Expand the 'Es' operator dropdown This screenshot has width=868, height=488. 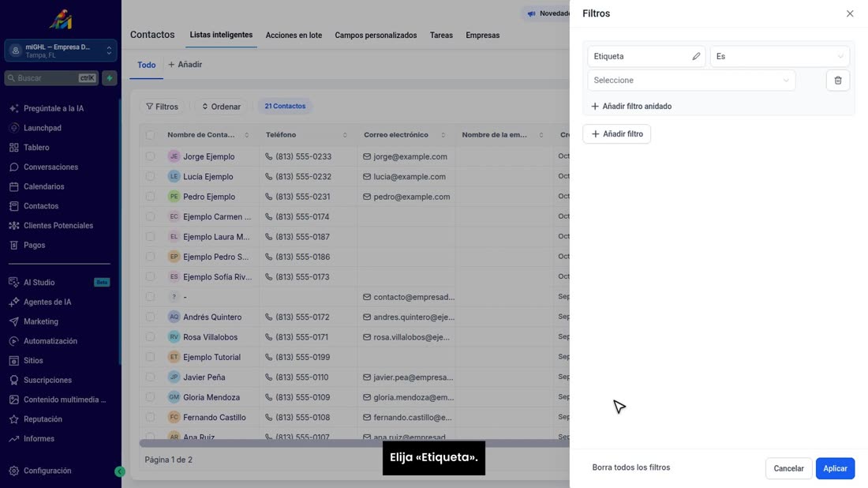click(780, 57)
